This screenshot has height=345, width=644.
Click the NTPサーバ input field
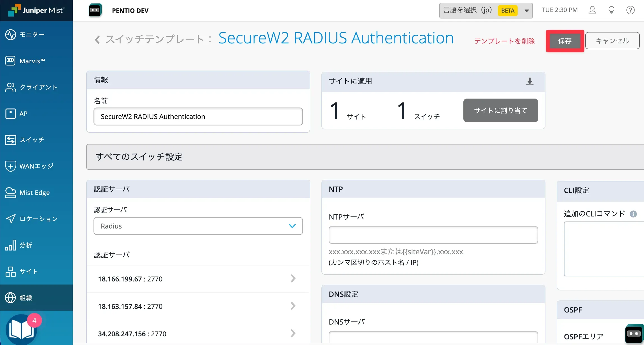(433, 235)
